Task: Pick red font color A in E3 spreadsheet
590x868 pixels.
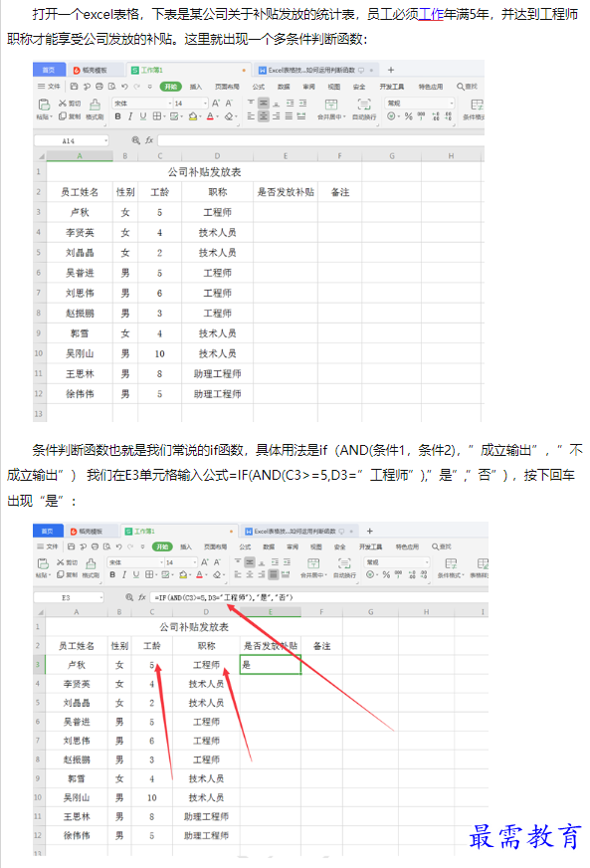Action: (x=200, y=574)
